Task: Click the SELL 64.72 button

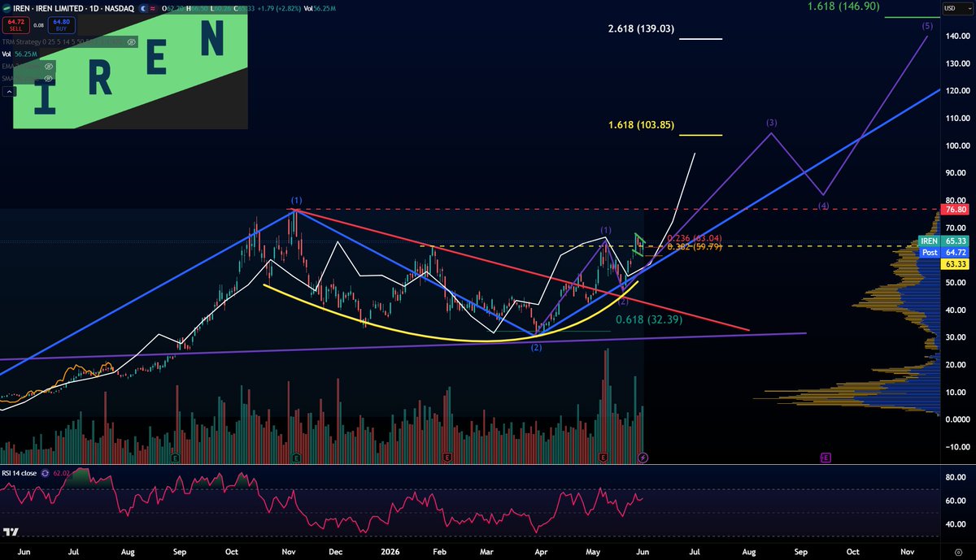Action: click(x=15, y=25)
